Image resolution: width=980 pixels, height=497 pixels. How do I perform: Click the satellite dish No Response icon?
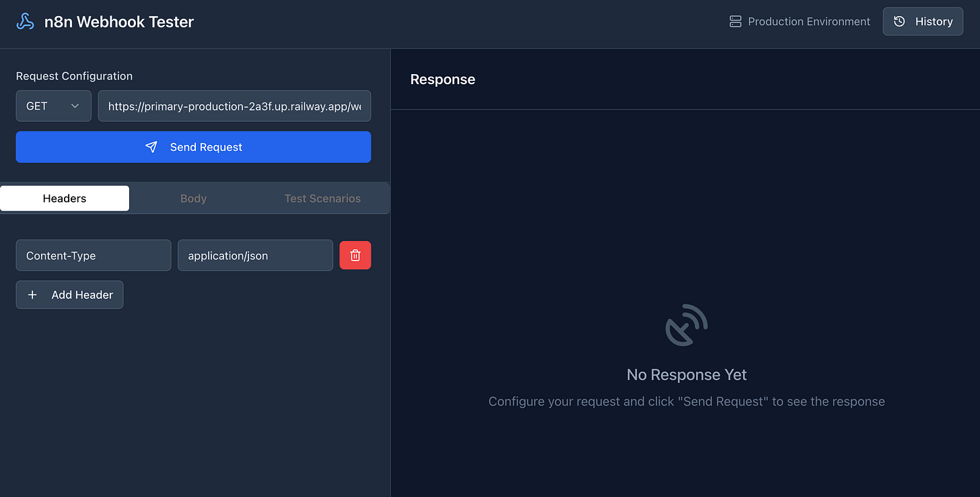(687, 325)
